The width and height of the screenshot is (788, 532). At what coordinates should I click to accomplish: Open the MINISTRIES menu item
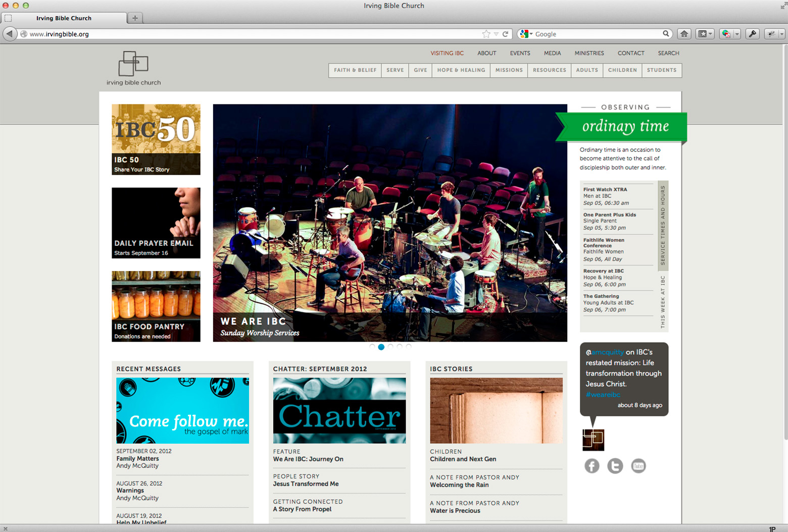[589, 53]
